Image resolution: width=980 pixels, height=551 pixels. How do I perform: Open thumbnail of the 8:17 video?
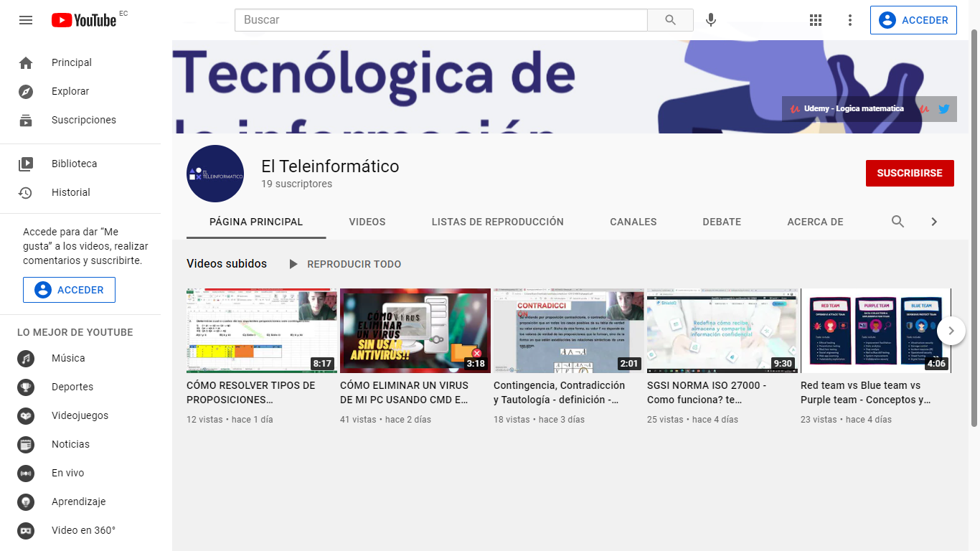coord(262,331)
